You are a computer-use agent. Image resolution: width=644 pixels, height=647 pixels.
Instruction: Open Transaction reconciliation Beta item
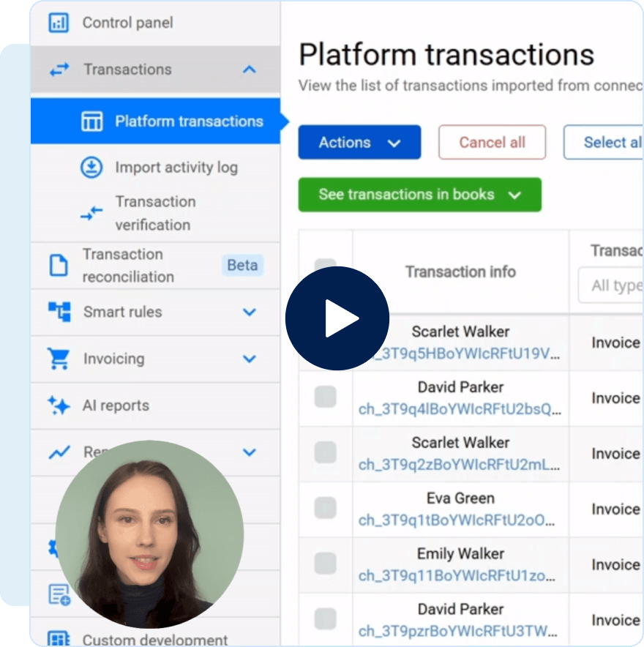pos(155,266)
